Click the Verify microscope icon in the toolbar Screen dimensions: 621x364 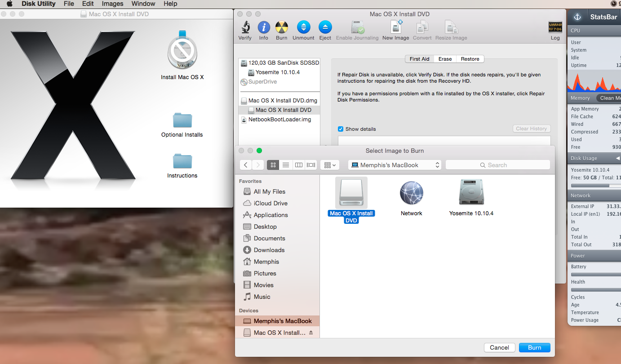pyautogui.click(x=245, y=27)
